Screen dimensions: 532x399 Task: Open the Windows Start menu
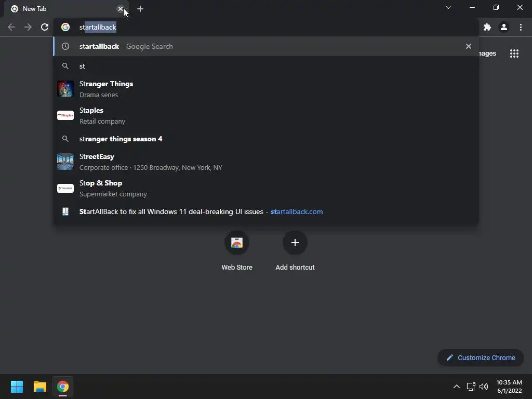[x=17, y=387]
